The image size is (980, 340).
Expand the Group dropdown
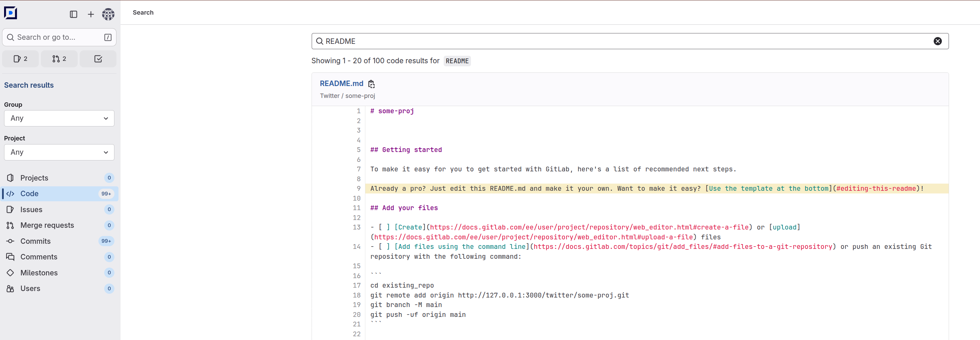pyautogui.click(x=59, y=119)
